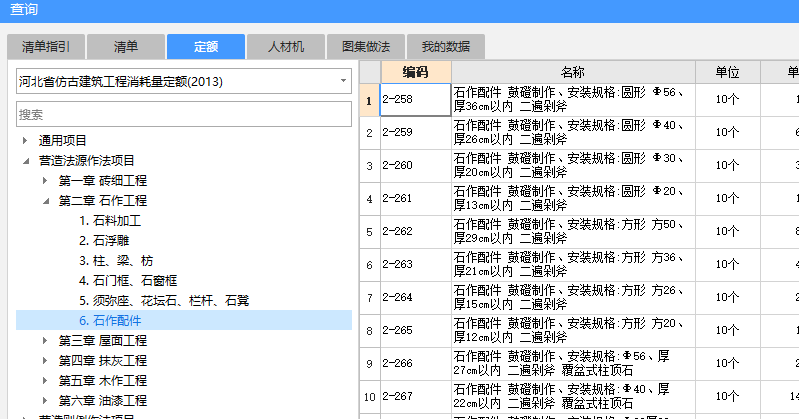Select tree item 1. 石料加工
799x419 pixels.
pos(110,221)
